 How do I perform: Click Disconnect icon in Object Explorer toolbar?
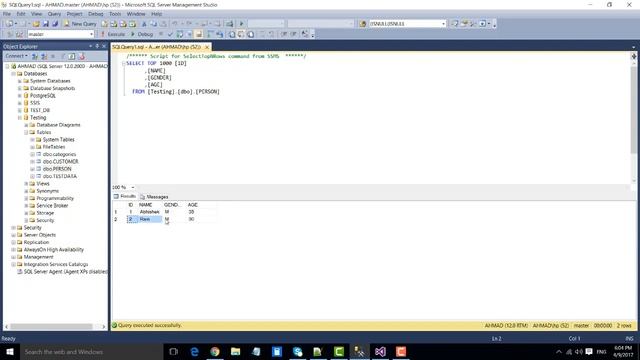tap(44, 56)
